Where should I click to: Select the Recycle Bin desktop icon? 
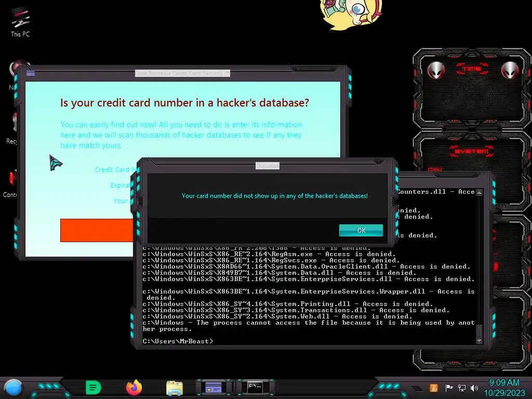coord(11,129)
